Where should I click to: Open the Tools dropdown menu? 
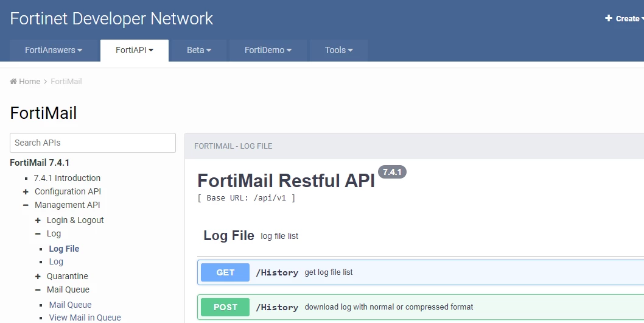tap(338, 50)
